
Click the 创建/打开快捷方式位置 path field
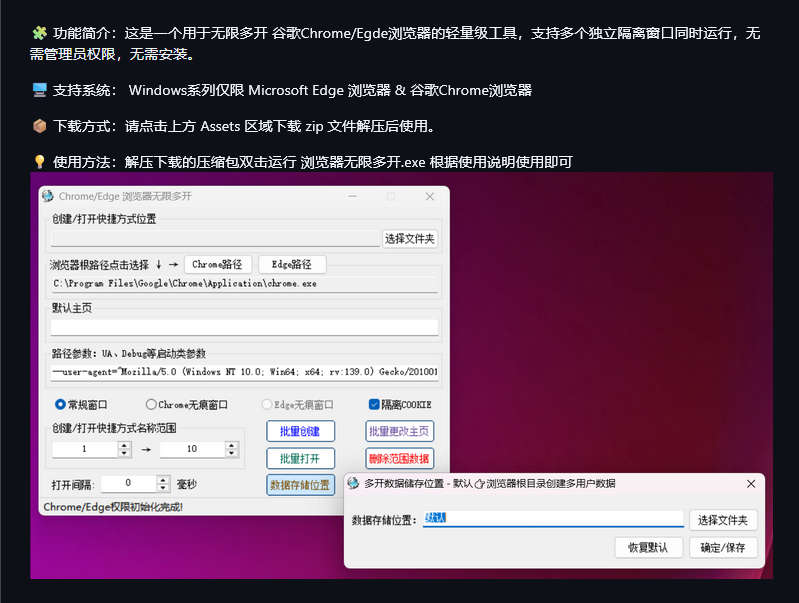pyautogui.click(x=215, y=239)
